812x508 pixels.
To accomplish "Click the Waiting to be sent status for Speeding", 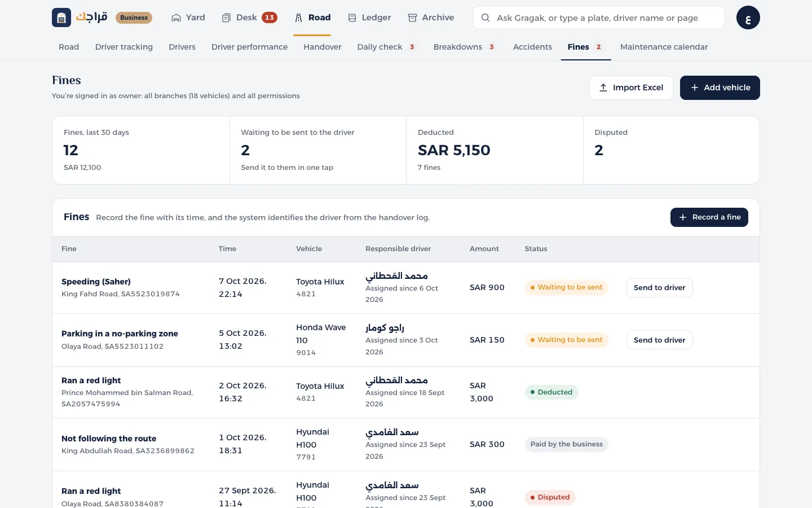I will (566, 287).
